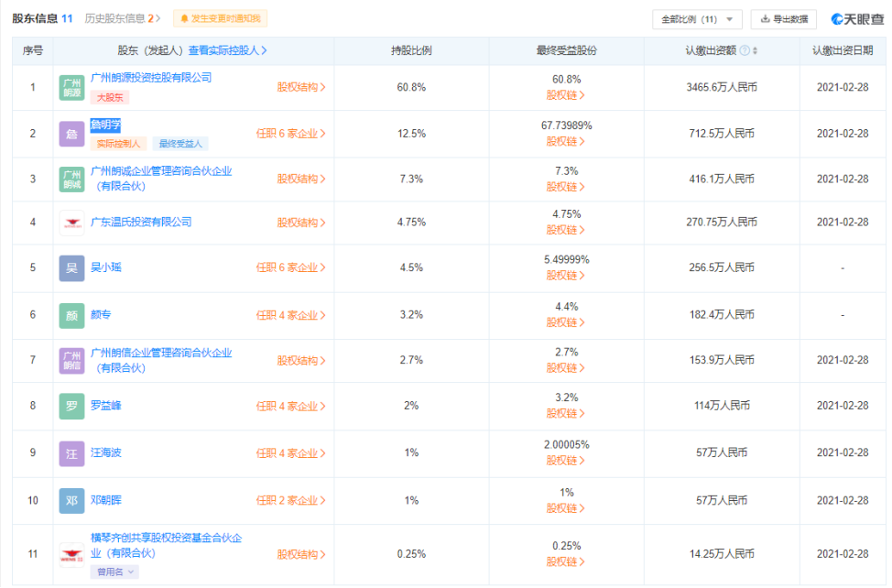This screenshot has width=892, height=588.
Task: Open 任职 4 家企业 for 颜专
Action: [x=290, y=316]
